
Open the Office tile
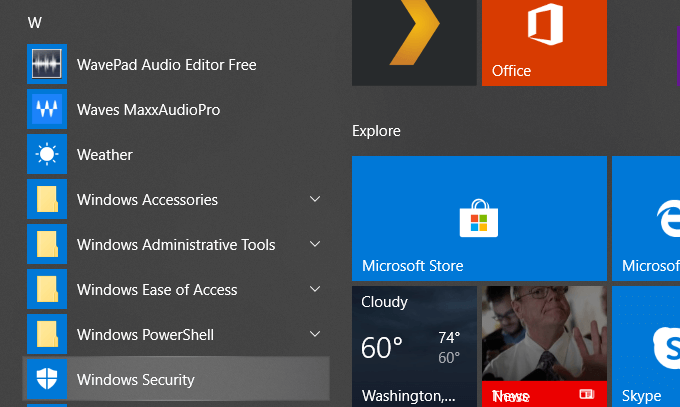point(544,42)
